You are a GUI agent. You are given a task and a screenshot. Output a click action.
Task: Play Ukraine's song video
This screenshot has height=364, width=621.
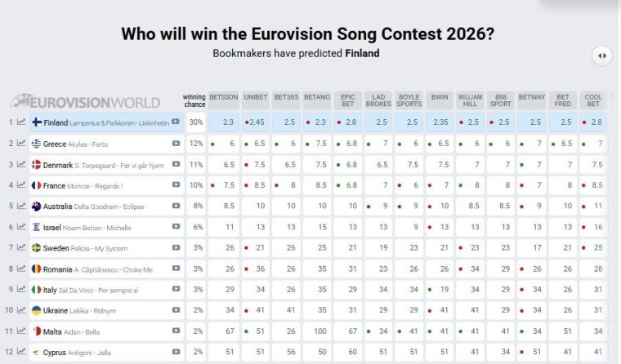pos(176,310)
